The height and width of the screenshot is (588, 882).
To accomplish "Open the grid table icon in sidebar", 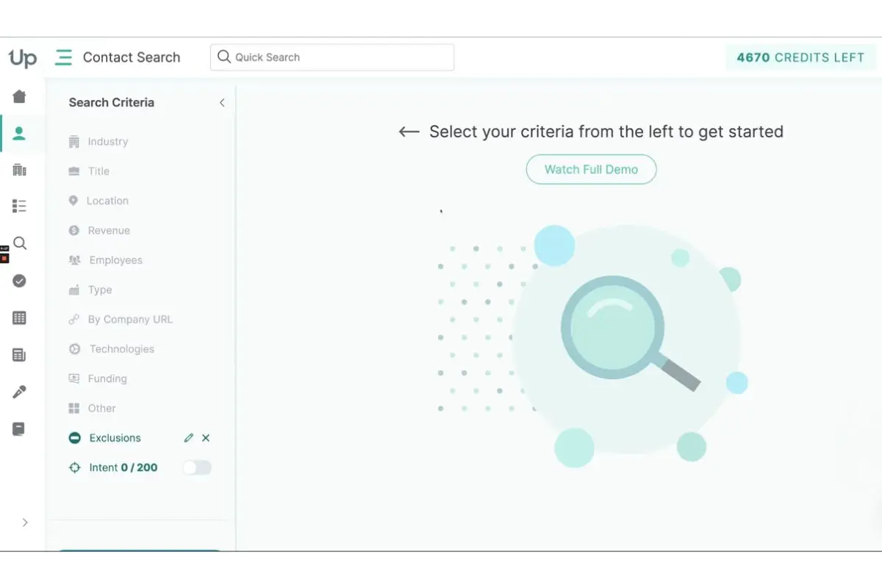I will pos(19,318).
